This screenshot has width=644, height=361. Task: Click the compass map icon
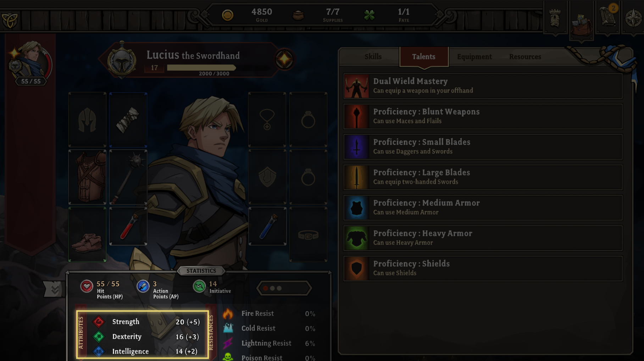pos(633,18)
